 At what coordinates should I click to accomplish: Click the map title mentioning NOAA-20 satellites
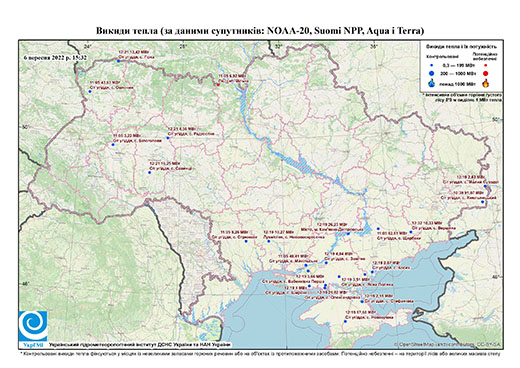point(260,31)
